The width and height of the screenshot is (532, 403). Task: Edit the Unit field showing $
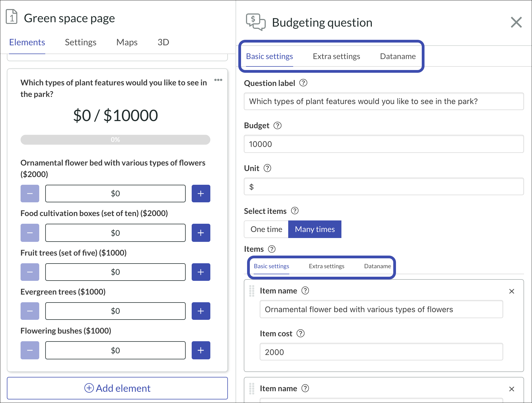click(384, 187)
